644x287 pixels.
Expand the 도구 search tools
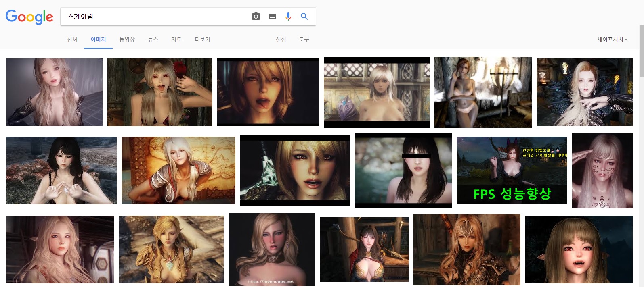(x=304, y=40)
